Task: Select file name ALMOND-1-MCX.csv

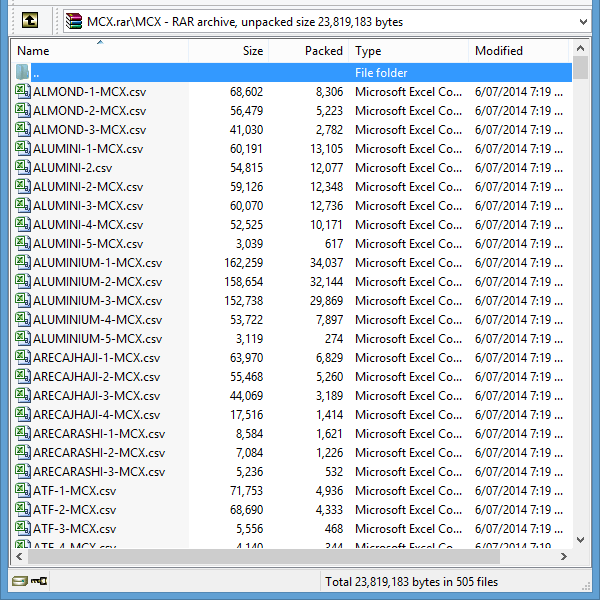Action: pyautogui.click(x=90, y=92)
